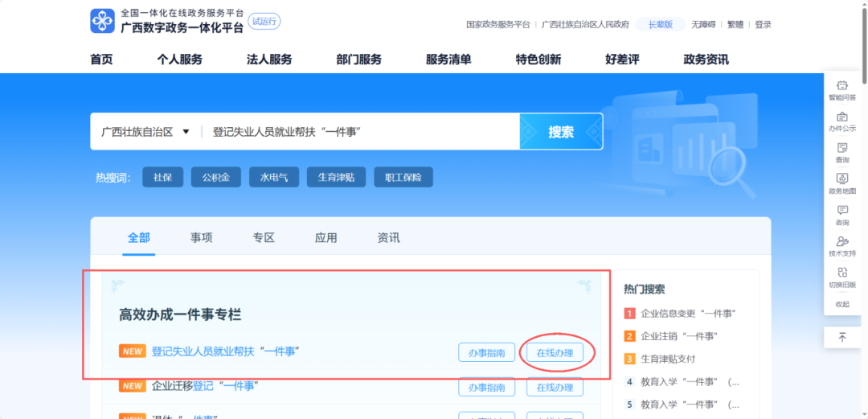
Task: Open the 个人服务 navigation menu
Action: click(179, 60)
